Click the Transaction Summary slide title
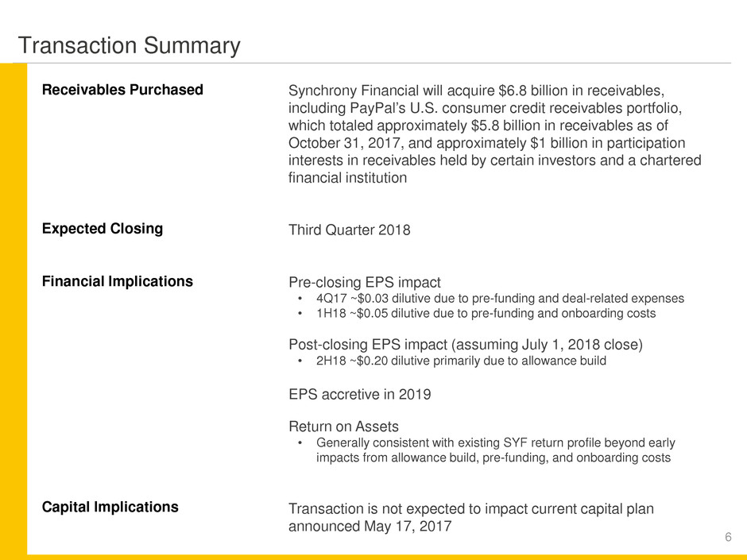Screen dimensions: 747x560 [129, 46]
